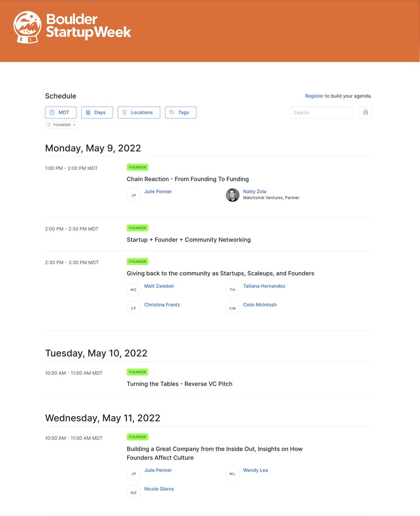
Task: Click the Wednesday, May 11, 2022 heading
Action: [x=103, y=418]
